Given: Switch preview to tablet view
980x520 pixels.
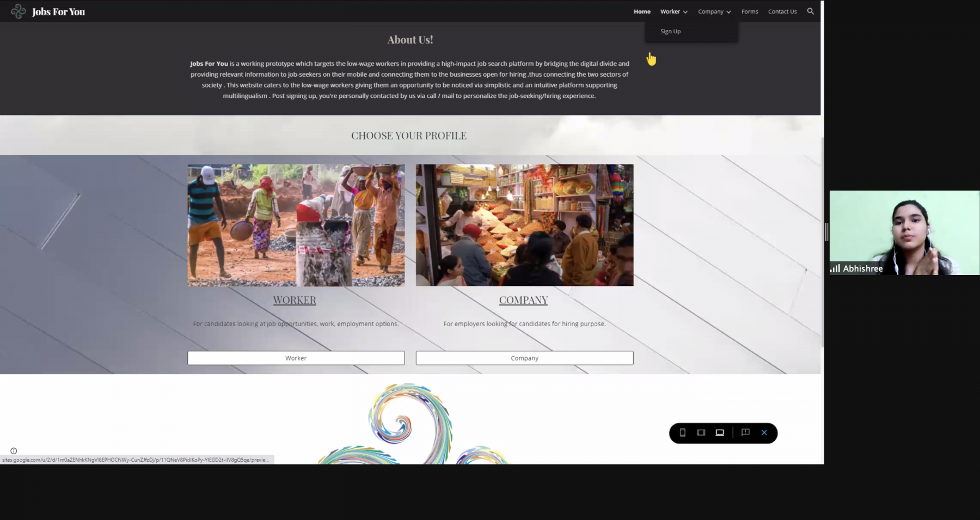Looking at the screenshot, I should (x=701, y=433).
